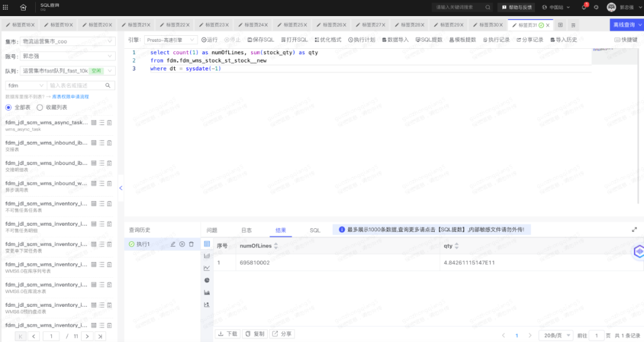Edit the 执行1 history entry name
Viewport: 644px width, 342px height.
click(x=173, y=244)
